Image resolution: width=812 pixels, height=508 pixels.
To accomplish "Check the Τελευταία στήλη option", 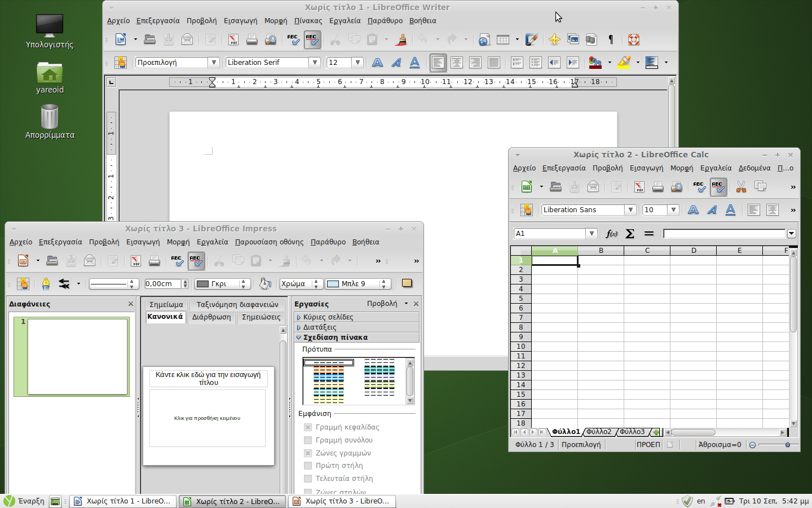I will [308, 479].
